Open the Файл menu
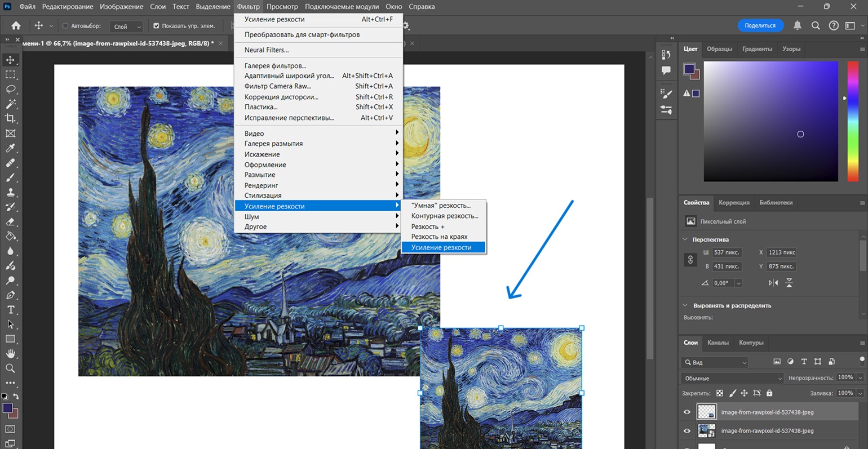 pyautogui.click(x=27, y=7)
